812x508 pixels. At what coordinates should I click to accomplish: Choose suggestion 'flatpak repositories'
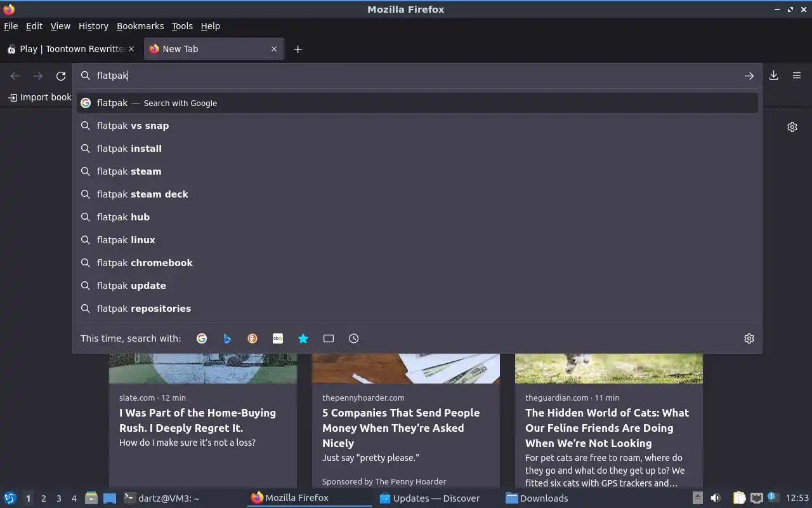[x=417, y=309]
